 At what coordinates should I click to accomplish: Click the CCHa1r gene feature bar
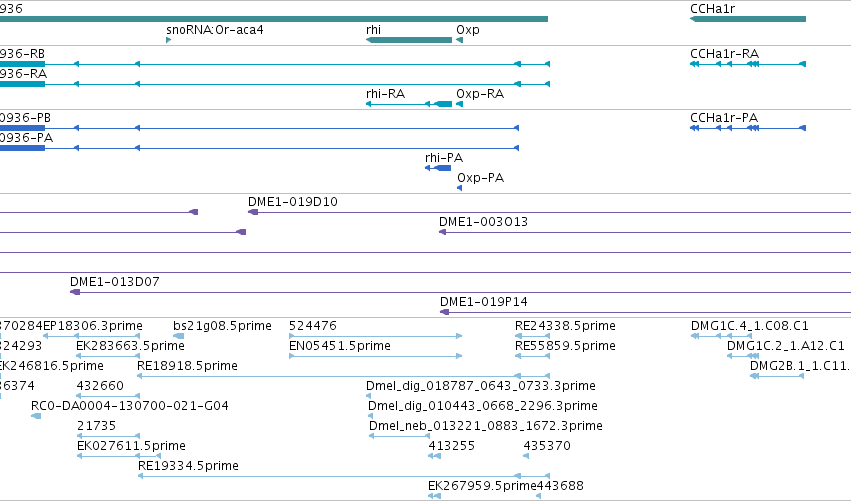tap(748, 19)
